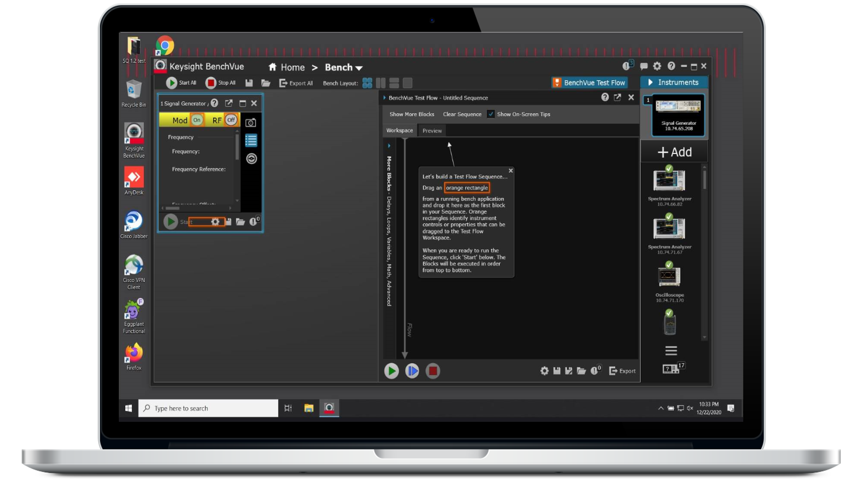
Task: Maximize the Signal Generator panel
Action: [242, 103]
